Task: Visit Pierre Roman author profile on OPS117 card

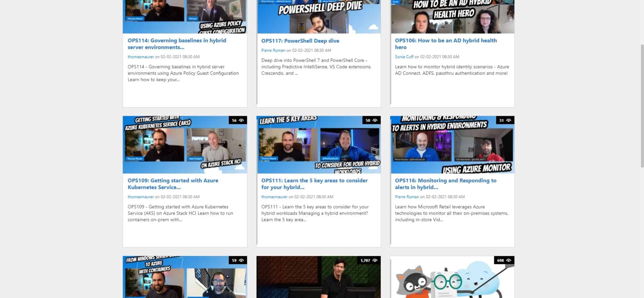Action: click(x=273, y=50)
